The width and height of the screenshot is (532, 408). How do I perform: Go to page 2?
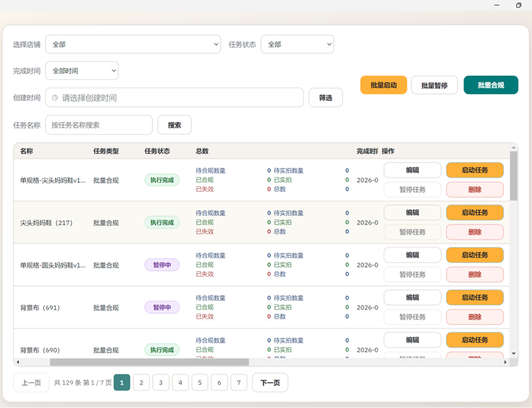(x=141, y=383)
